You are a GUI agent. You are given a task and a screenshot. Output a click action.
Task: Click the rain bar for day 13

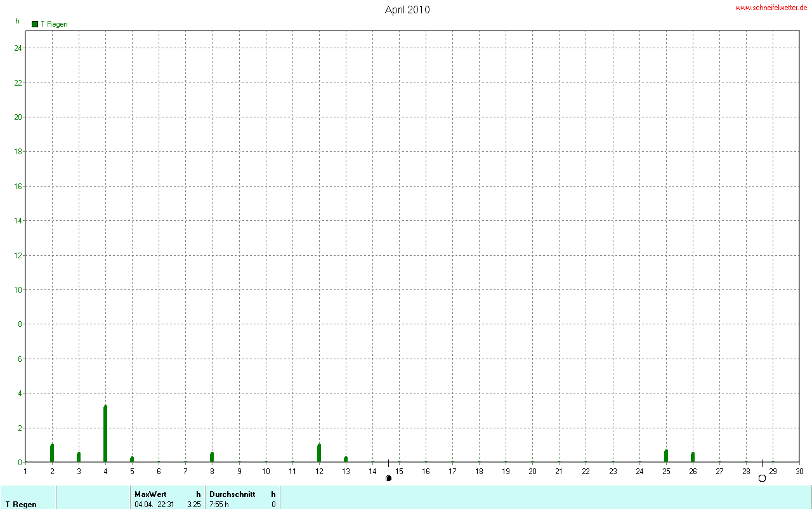[346, 459]
